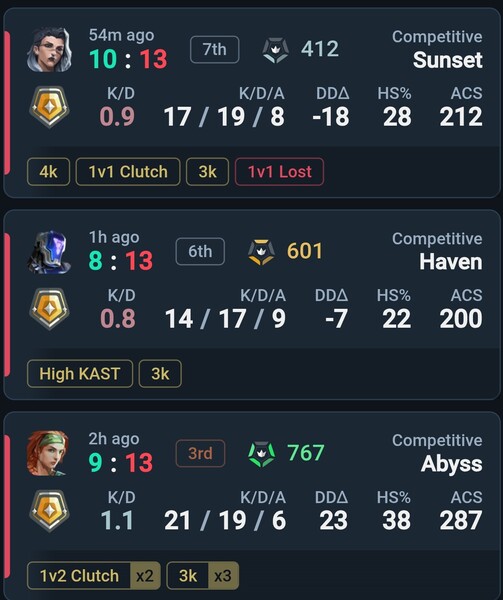This screenshot has height=600, width=503.
Task: Click the hooded agent portrait in the Haven match
Action: point(49,251)
